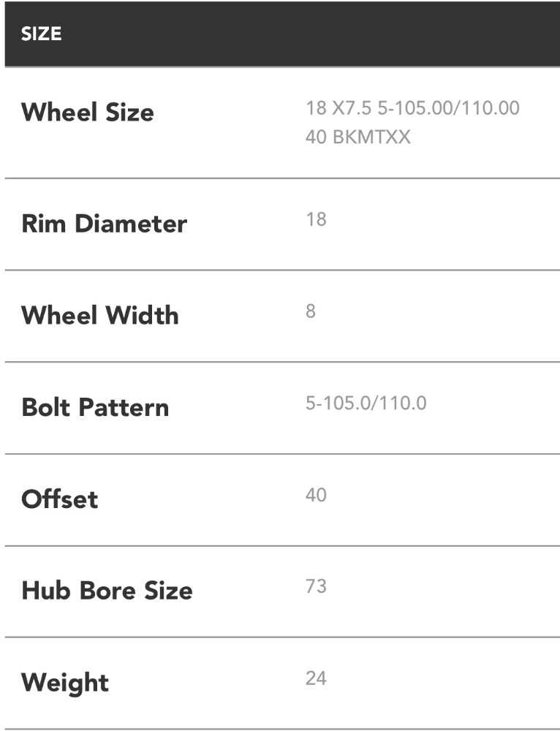Click the Rim Diameter value 18

point(316,219)
